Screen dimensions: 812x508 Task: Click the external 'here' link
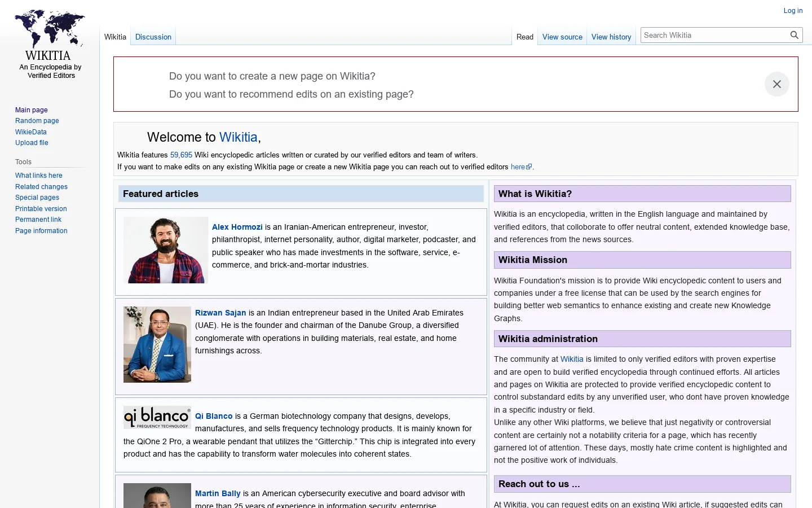[521, 167]
